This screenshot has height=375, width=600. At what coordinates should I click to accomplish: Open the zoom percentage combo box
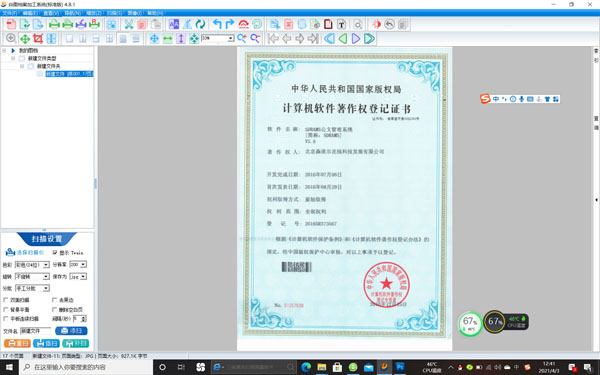tap(217, 38)
